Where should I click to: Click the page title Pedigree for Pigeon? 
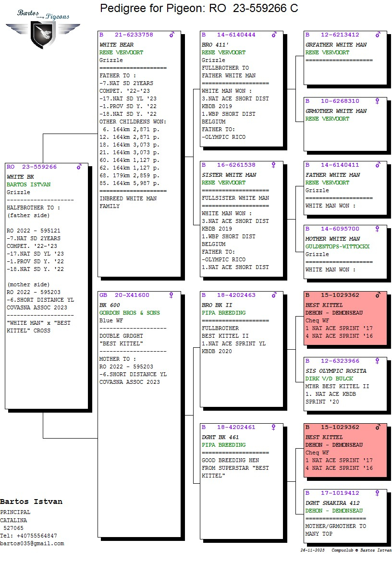coord(199,8)
